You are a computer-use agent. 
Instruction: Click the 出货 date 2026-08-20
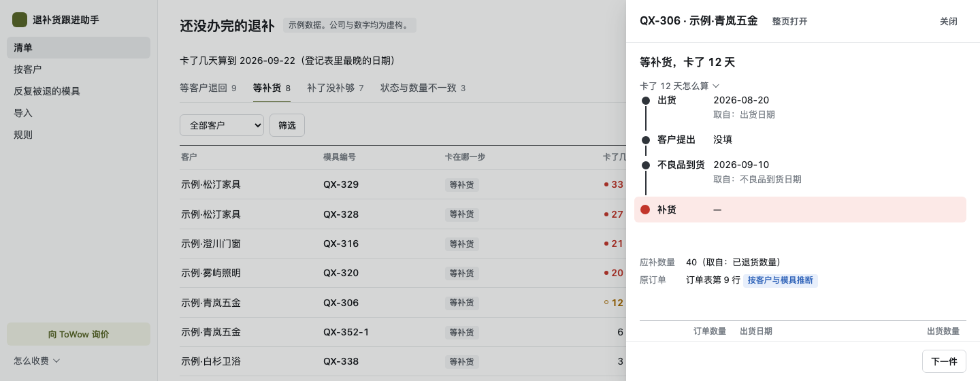[741, 100]
